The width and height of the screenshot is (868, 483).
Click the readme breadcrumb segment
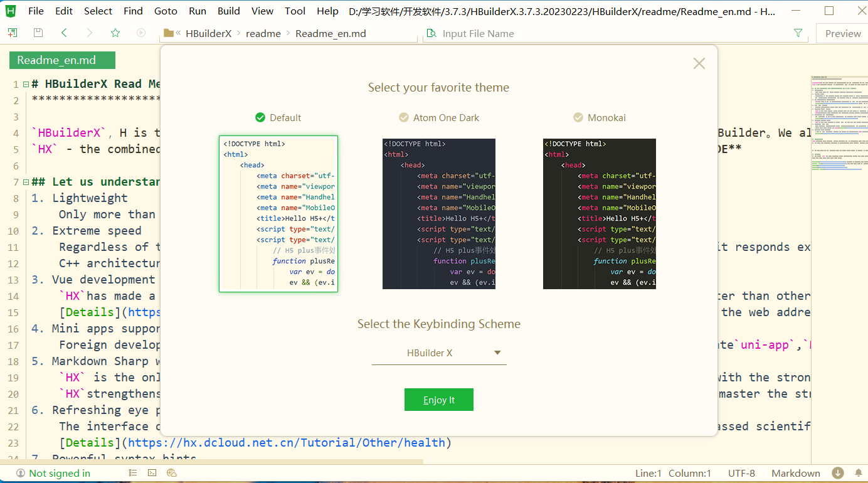[263, 33]
